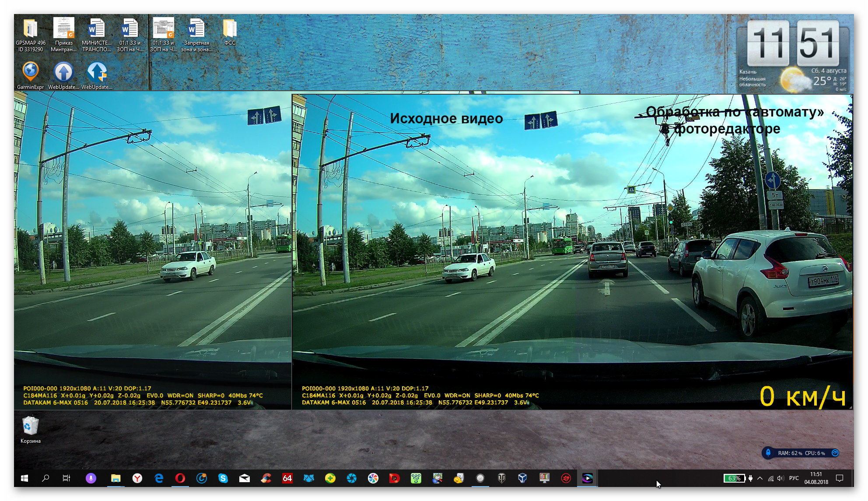
Task: Click the Skype taskbar icon
Action: (223, 478)
